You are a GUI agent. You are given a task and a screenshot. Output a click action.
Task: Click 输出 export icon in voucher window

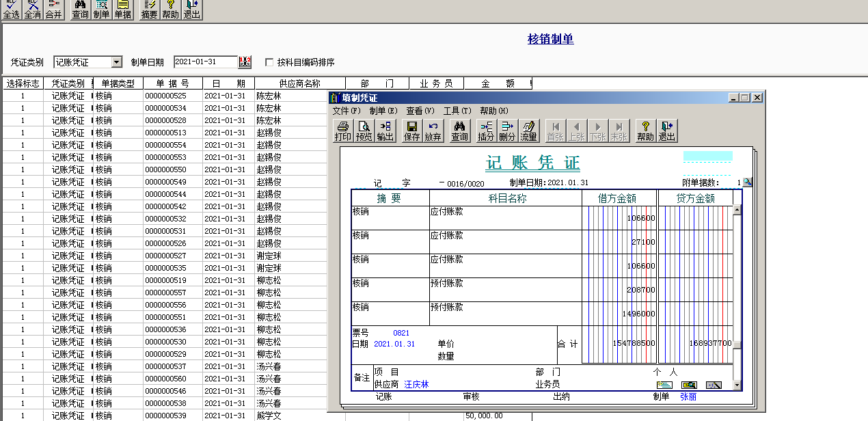point(385,131)
